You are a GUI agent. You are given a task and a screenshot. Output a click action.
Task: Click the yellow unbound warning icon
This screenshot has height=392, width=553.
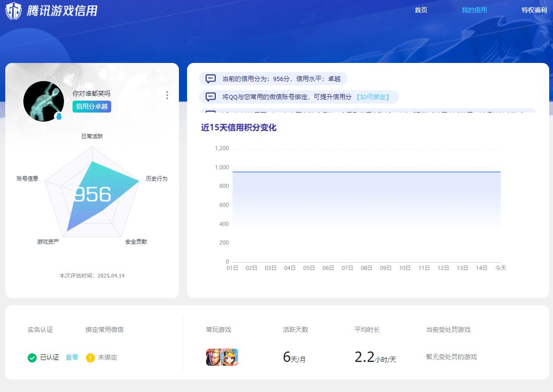[90, 358]
